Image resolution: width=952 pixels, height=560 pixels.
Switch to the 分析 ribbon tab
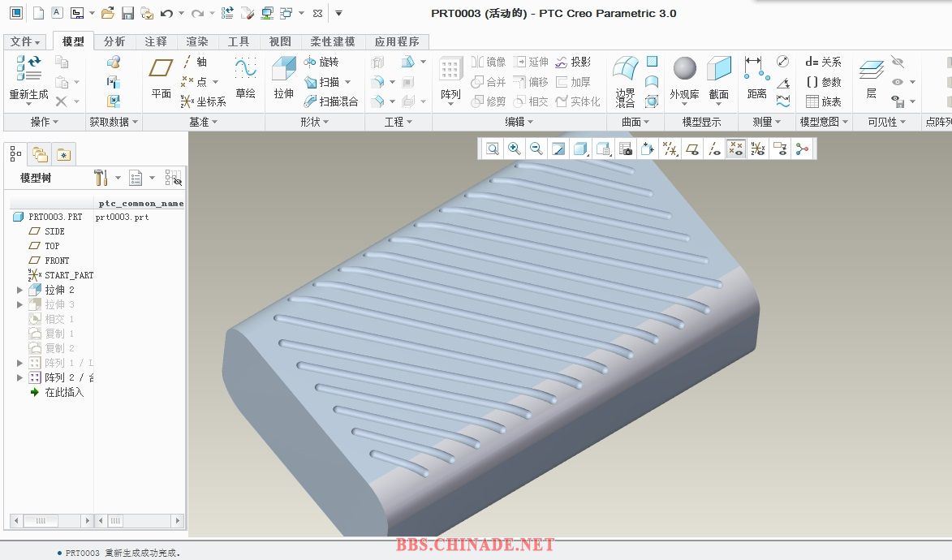[x=114, y=41]
